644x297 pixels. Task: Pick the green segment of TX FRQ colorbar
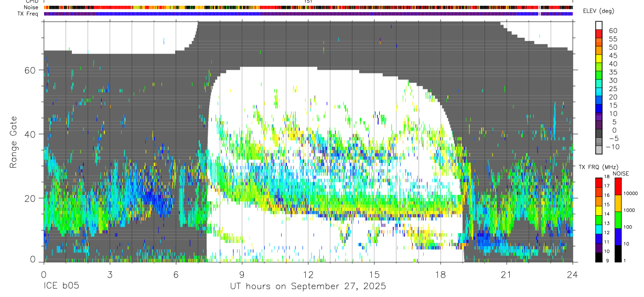coord(599,220)
